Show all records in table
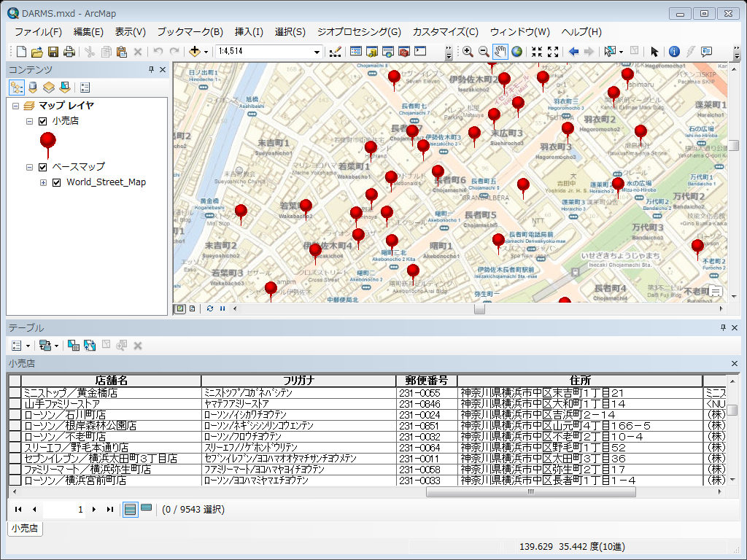The height and width of the screenshot is (560, 747). coord(130,510)
